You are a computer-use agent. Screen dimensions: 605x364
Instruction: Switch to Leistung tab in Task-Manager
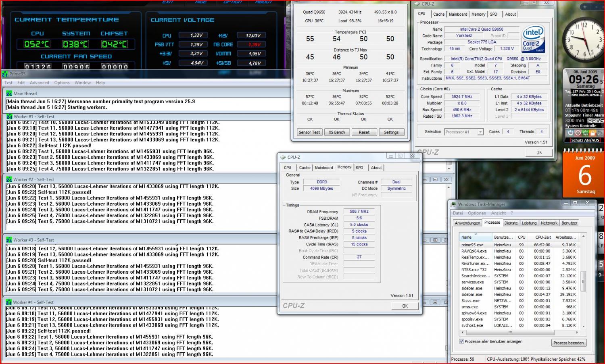click(x=529, y=223)
